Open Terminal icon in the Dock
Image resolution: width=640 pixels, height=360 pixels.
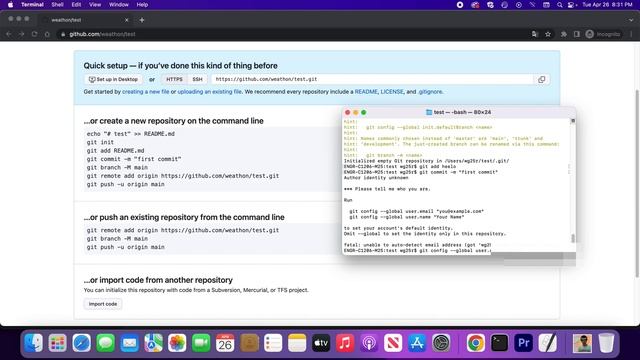[x=500, y=343]
